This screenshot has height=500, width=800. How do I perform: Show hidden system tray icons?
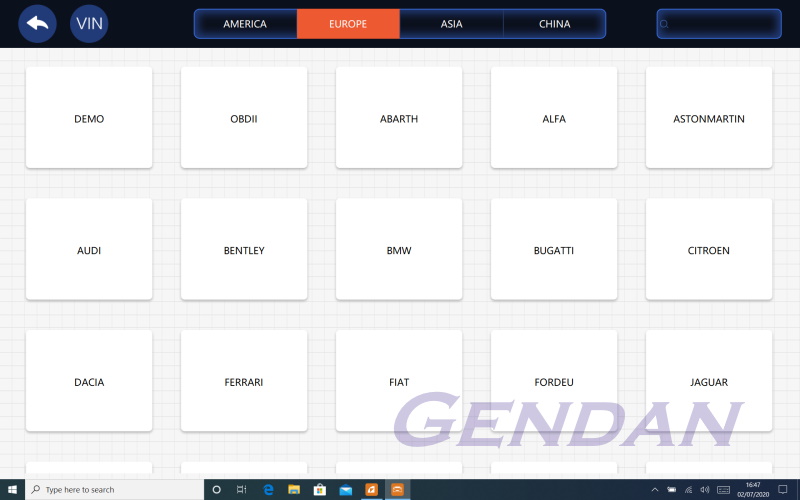[x=655, y=490]
